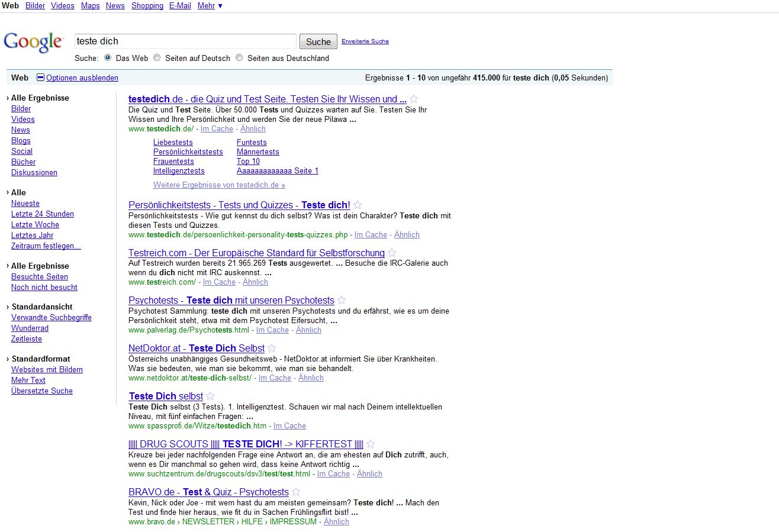Image resolution: width=779 pixels, height=532 pixels.
Task: Star the Persönlichkeitstests result
Action: [x=357, y=205]
